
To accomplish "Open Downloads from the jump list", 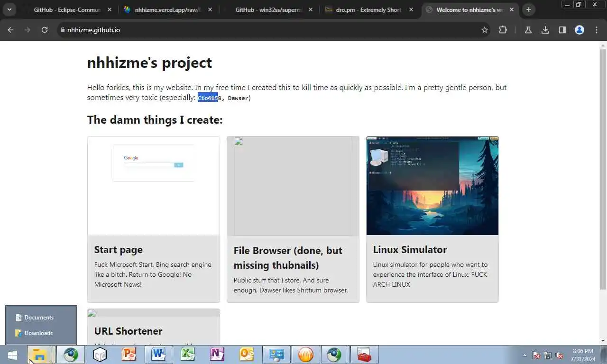I will click(41, 333).
